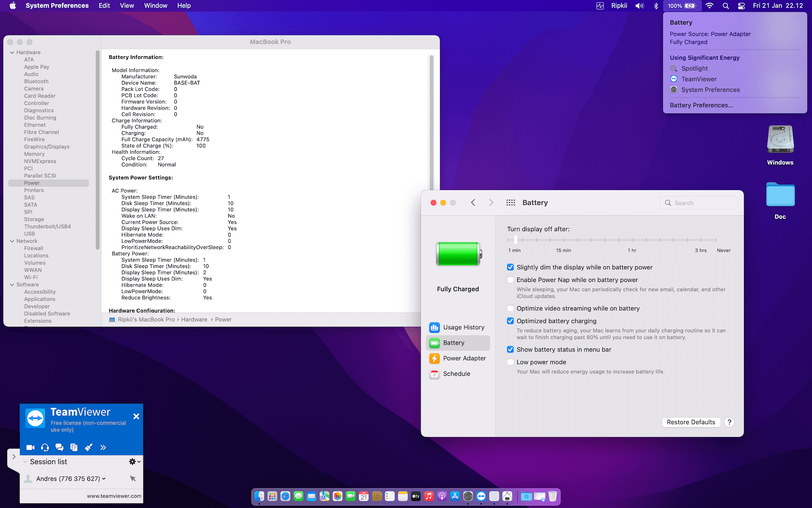
Task: Select Wi-Fi under Network in sidebar
Action: coord(31,277)
